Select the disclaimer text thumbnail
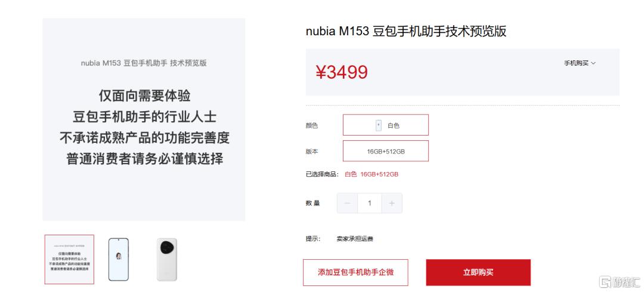The height and width of the screenshot is (292, 644). [x=69, y=260]
